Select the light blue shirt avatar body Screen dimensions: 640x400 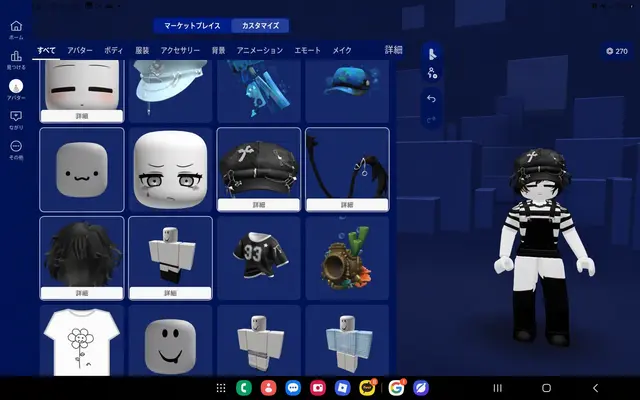[347, 340]
